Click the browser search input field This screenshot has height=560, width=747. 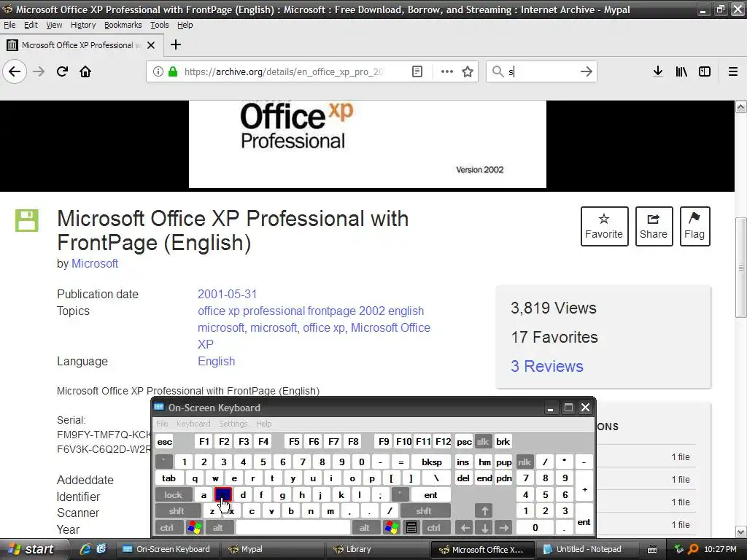541,72
